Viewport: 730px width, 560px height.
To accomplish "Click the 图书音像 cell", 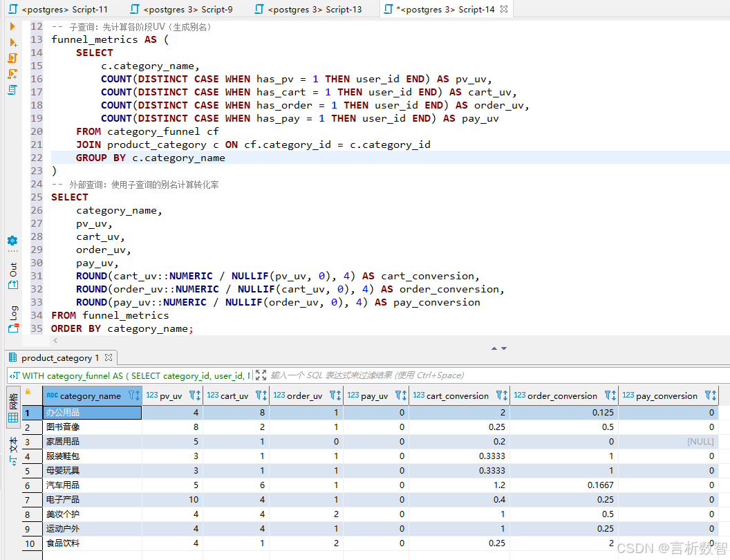I will [x=92, y=427].
